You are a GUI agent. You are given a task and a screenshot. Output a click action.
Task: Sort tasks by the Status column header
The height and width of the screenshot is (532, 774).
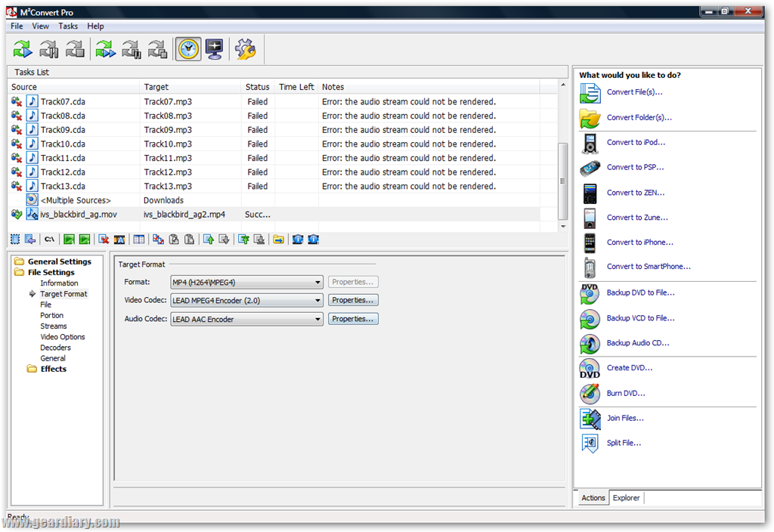point(257,88)
